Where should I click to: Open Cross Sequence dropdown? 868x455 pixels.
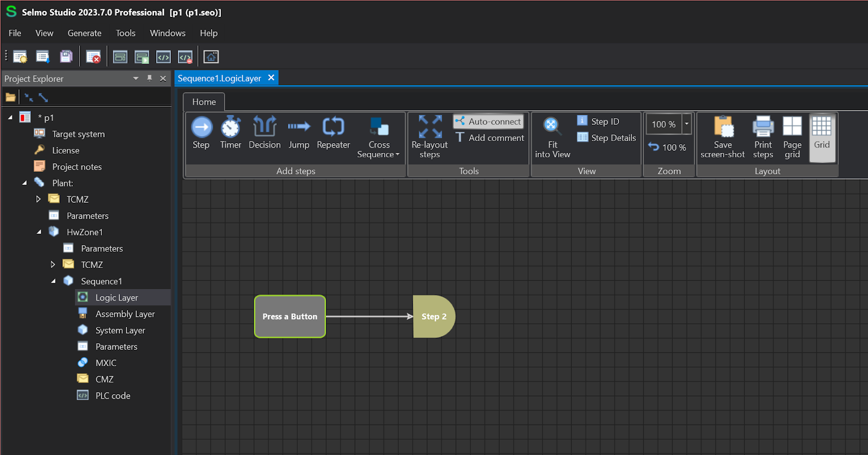379,138
